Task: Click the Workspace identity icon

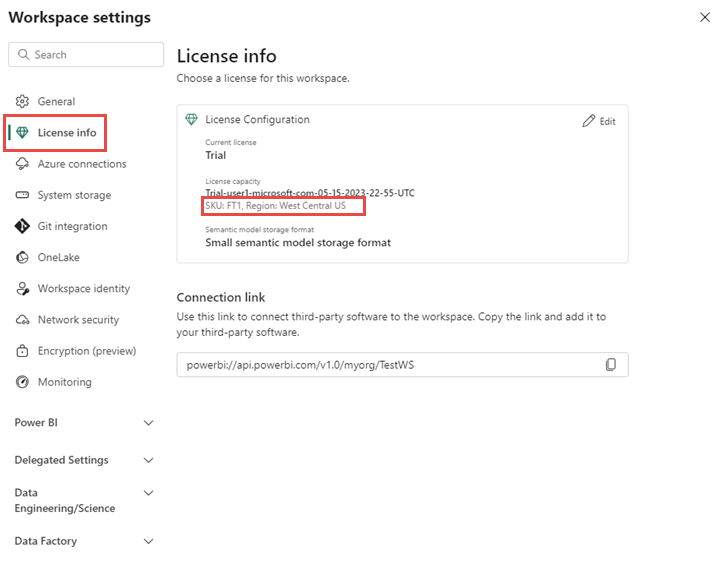Action: click(x=23, y=289)
